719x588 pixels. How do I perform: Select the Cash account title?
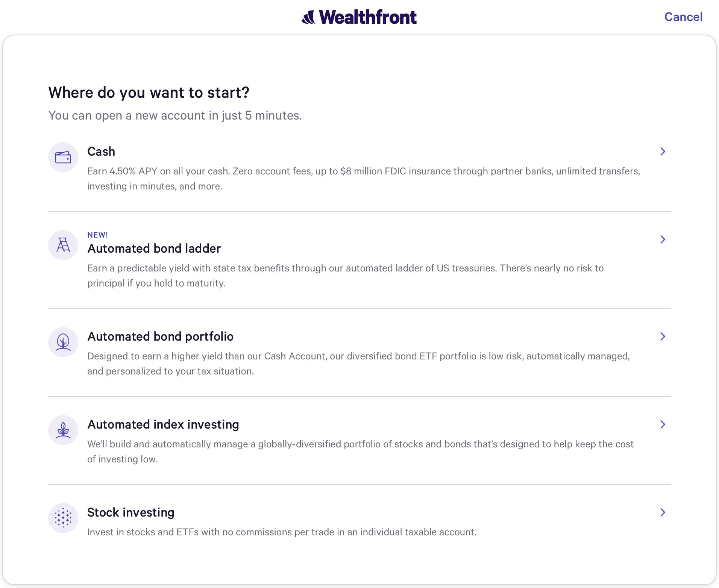(x=101, y=152)
